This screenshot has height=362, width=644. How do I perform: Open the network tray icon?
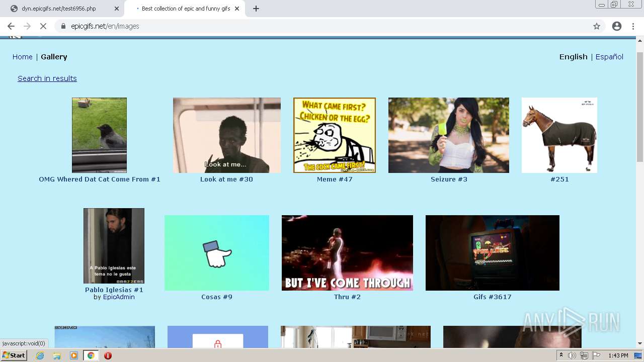584,355
